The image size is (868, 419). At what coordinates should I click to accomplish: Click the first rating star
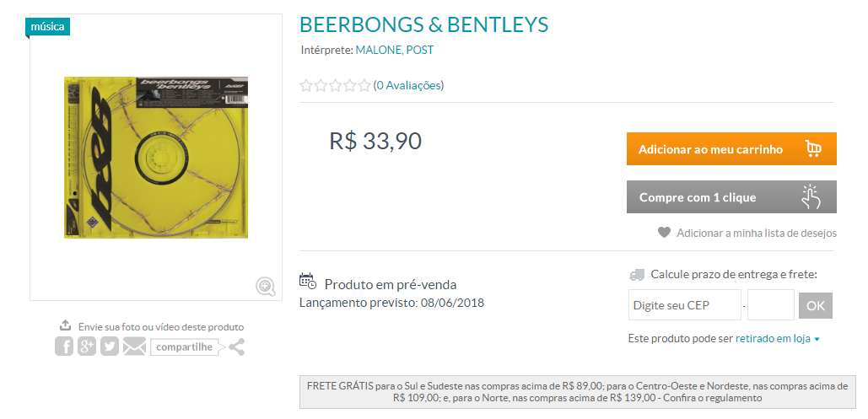tap(305, 85)
